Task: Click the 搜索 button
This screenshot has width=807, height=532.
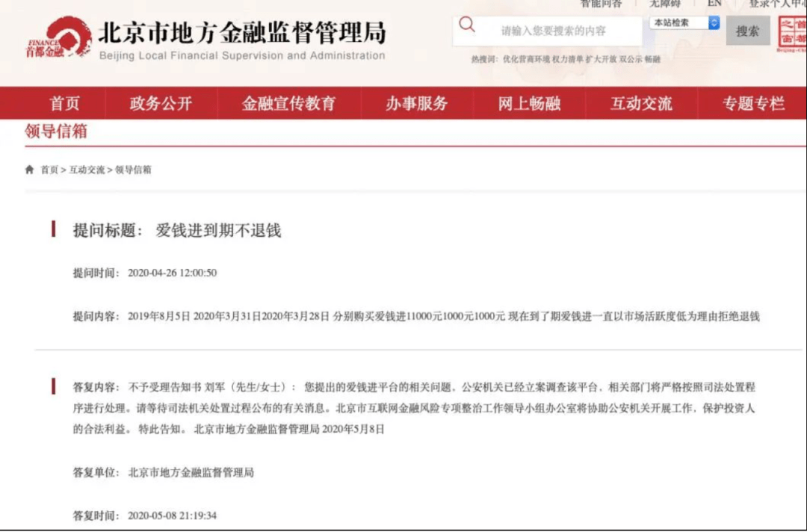Action: pos(748,31)
